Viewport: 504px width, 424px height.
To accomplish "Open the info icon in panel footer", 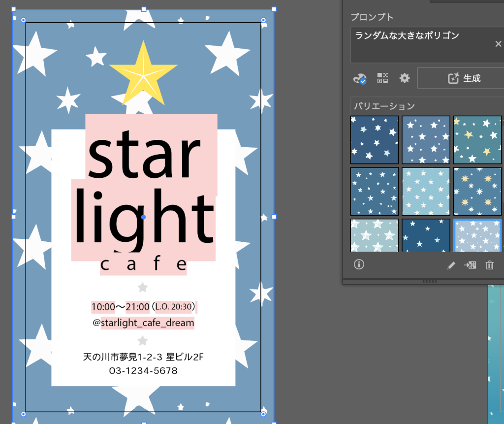I will tap(359, 265).
